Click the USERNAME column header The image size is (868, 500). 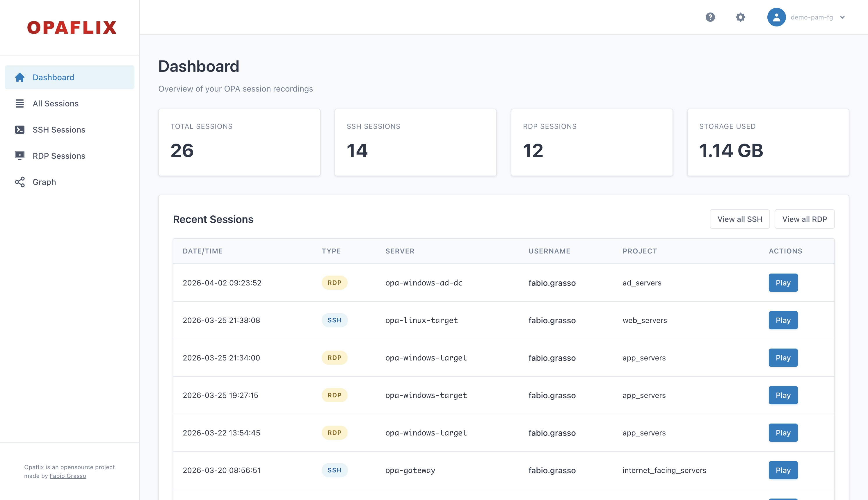[x=549, y=251]
